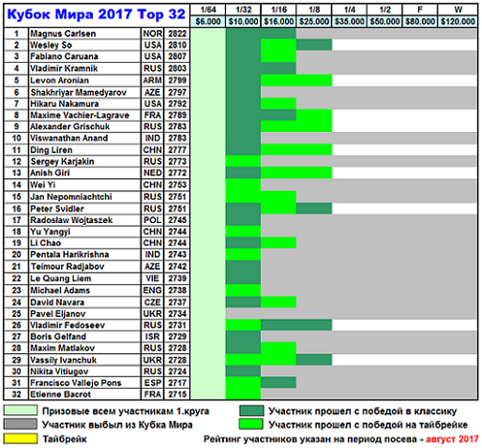This screenshot has width=482, height=448.
Task: Click the yellow Тайбрейк legend swatch
Action: click(x=21, y=439)
